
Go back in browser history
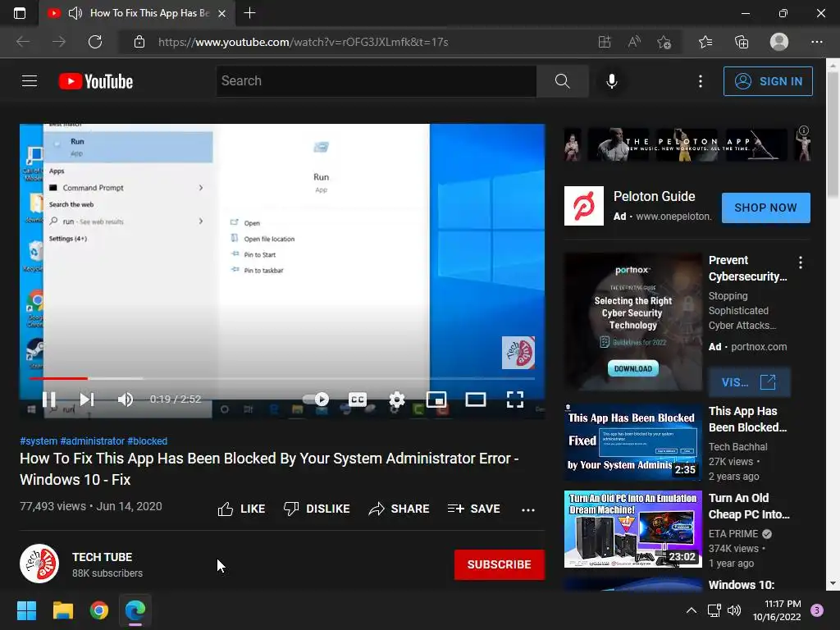coord(22,42)
